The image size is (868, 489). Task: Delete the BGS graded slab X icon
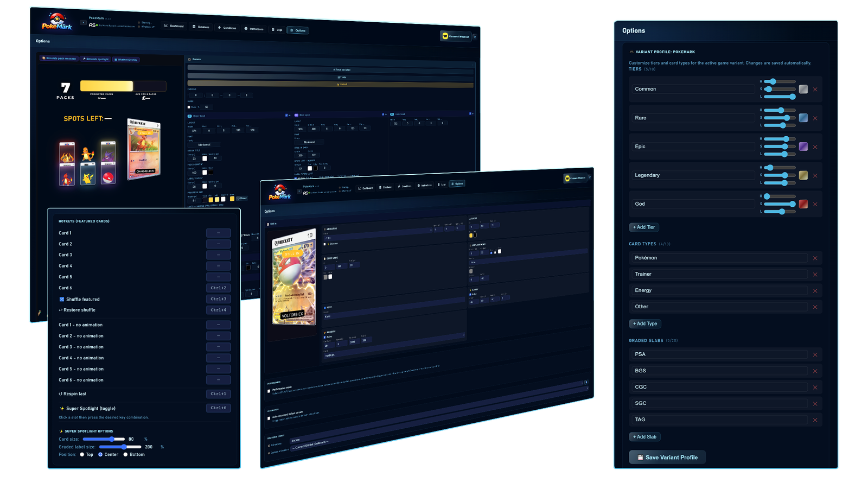(x=815, y=371)
